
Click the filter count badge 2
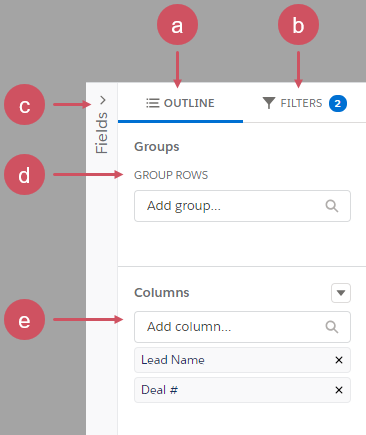pyautogui.click(x=338, y=103)
